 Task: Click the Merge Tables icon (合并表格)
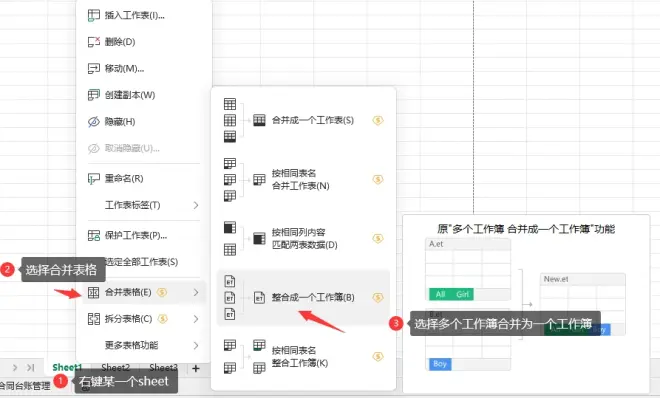93,292
